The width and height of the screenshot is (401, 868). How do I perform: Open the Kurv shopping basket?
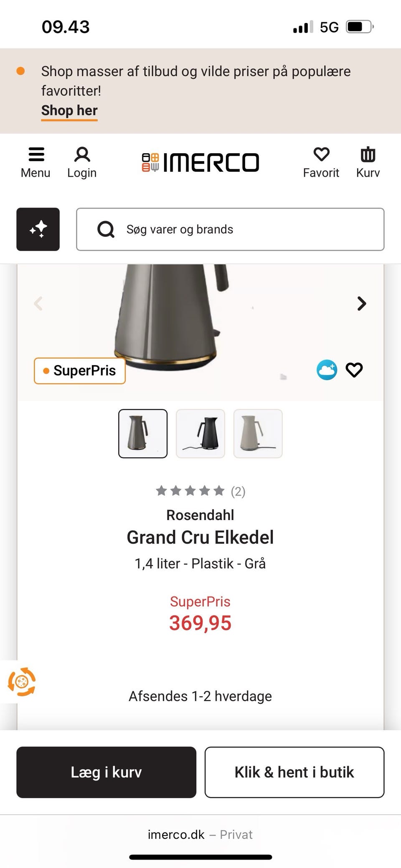(368, 162)
